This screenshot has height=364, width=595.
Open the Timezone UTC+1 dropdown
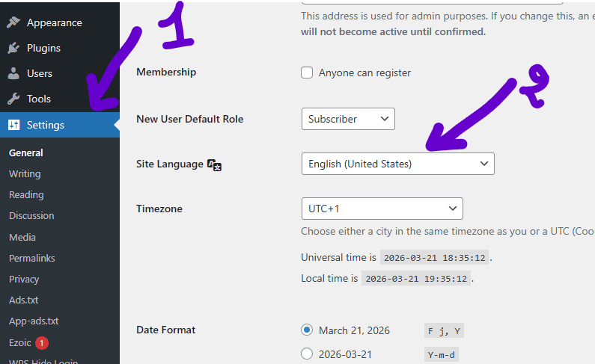(382, 209)
